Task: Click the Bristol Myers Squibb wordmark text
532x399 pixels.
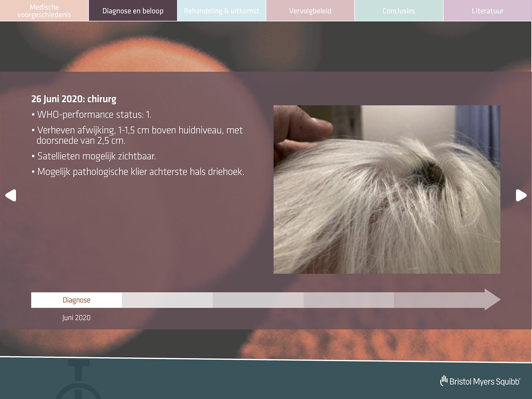Action: (x=485, y=382)
